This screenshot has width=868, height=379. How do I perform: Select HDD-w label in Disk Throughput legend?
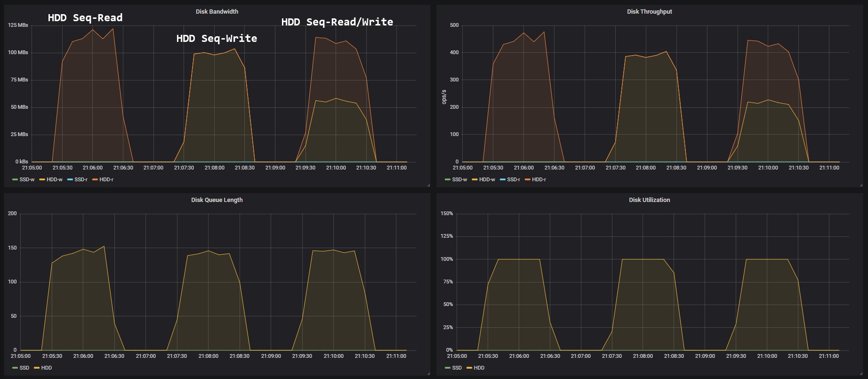tap(487, 179)
